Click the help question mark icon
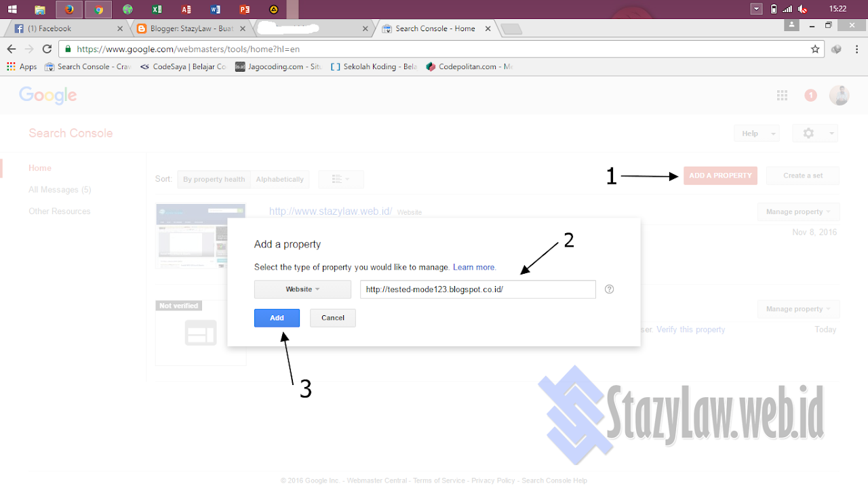 (x=609, y=289)
